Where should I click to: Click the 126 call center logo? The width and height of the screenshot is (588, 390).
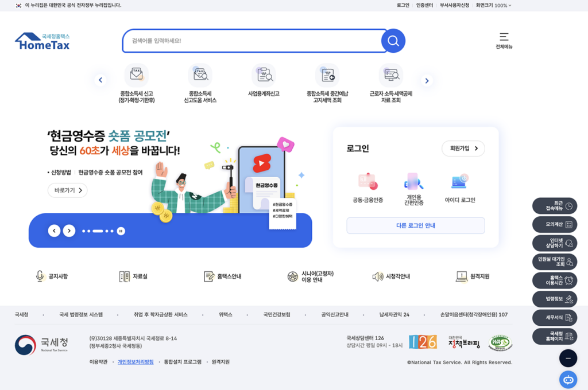pos(423,342)
